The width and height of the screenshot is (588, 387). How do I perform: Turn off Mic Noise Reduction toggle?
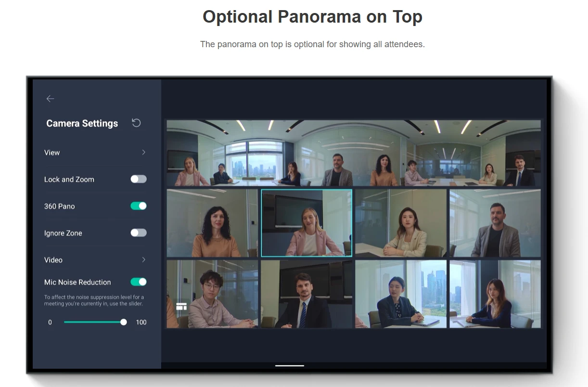pos(139,282)
